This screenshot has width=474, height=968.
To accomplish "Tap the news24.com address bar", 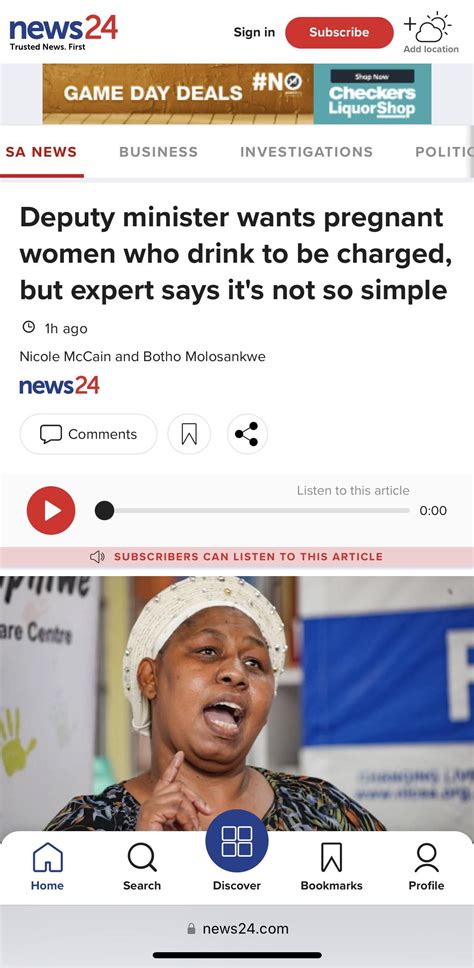I will click(x=237, y=928).
